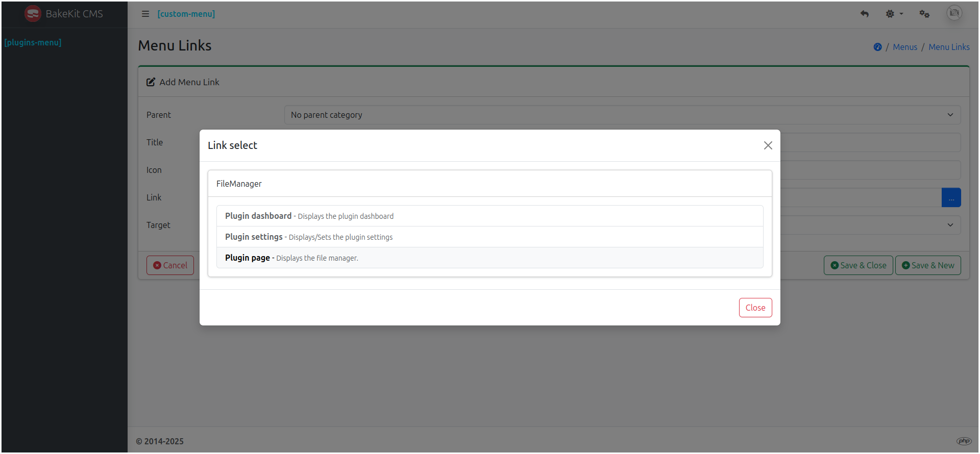Close the Link select dialog with X
The height and width of the screenshot is (454, 980).
tap(768, 145)
